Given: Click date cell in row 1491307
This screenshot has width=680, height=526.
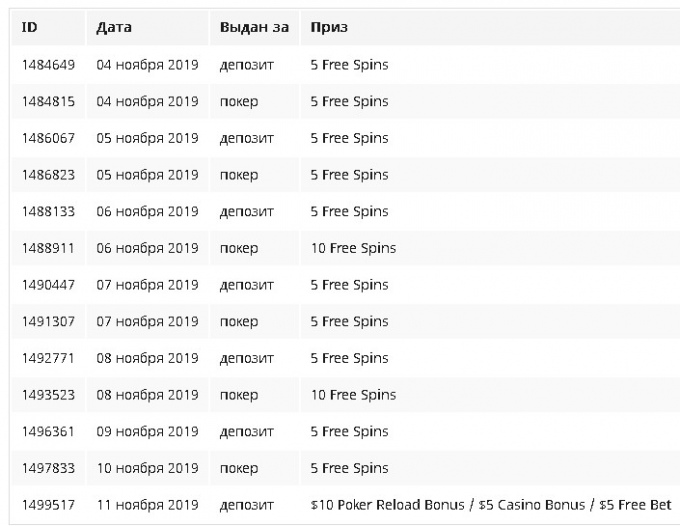Looking at the screenshot, I should [147, 321].
